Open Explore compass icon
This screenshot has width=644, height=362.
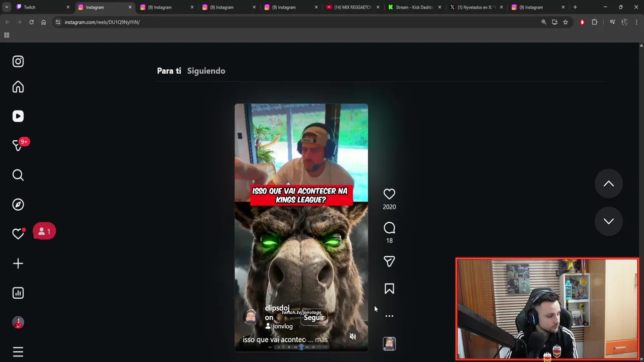tap(18, 205)
